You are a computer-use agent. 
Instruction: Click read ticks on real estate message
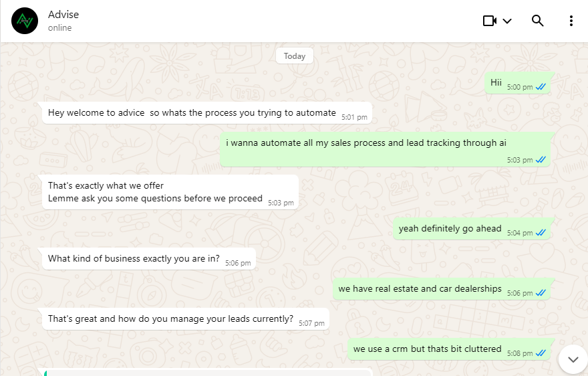[541, 293]
